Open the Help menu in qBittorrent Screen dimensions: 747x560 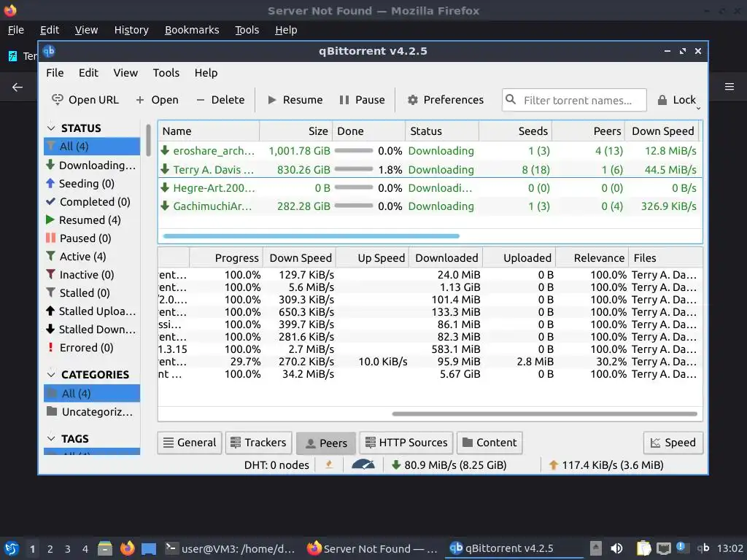[206, 73]
